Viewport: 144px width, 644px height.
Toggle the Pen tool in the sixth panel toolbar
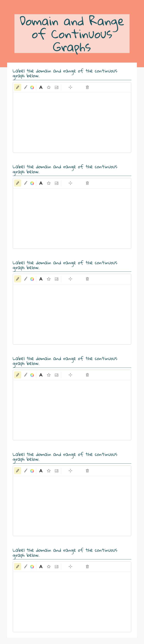25,567
